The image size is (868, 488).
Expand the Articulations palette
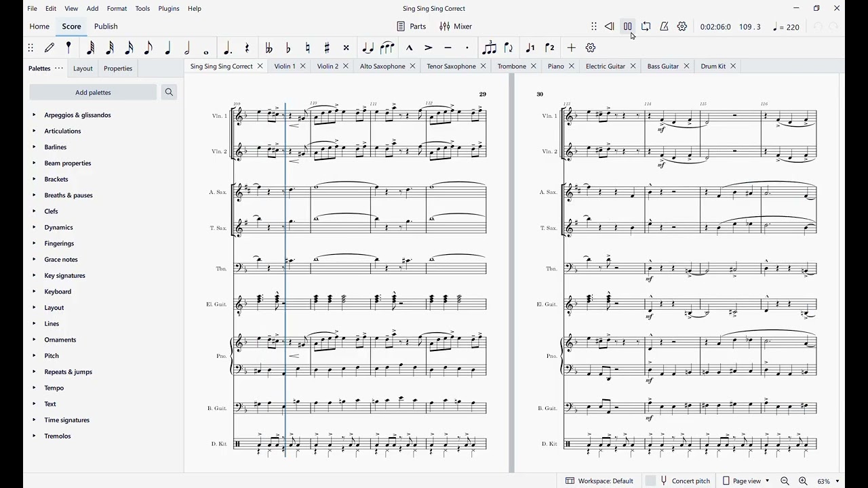coord(34,131)
